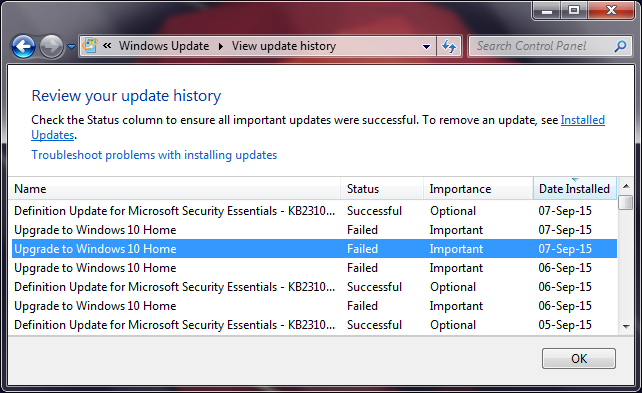Click the refresh icon beside address bar
This screenshot has height=393, width=642.
[449, 46]
